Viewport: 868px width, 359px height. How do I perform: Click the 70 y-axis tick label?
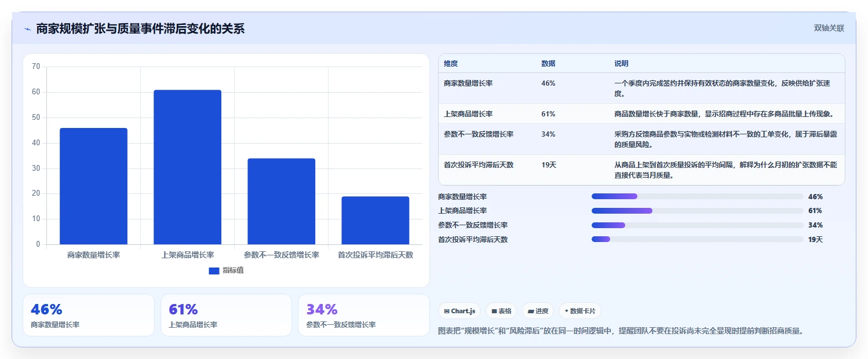click(36, 67)
